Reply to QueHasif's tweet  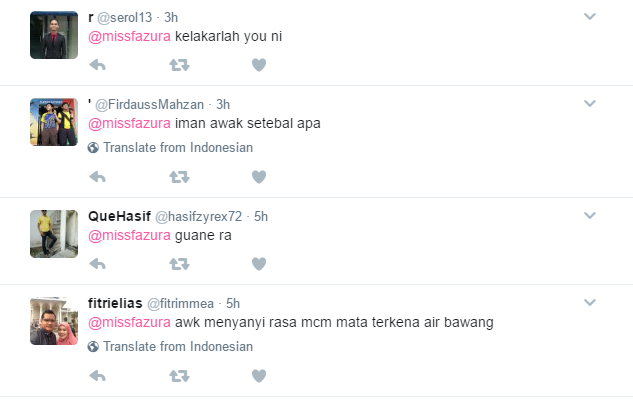97,264
